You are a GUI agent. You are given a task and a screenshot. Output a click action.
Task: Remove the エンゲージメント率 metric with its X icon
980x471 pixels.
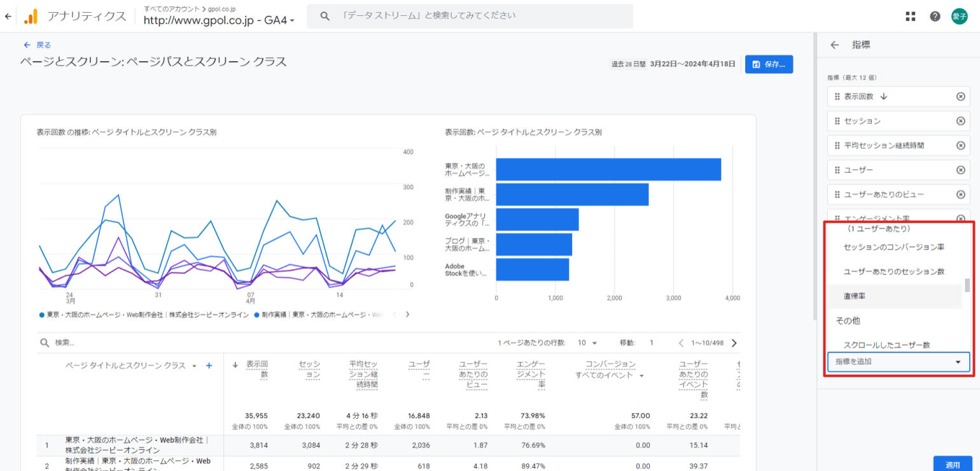961,218
